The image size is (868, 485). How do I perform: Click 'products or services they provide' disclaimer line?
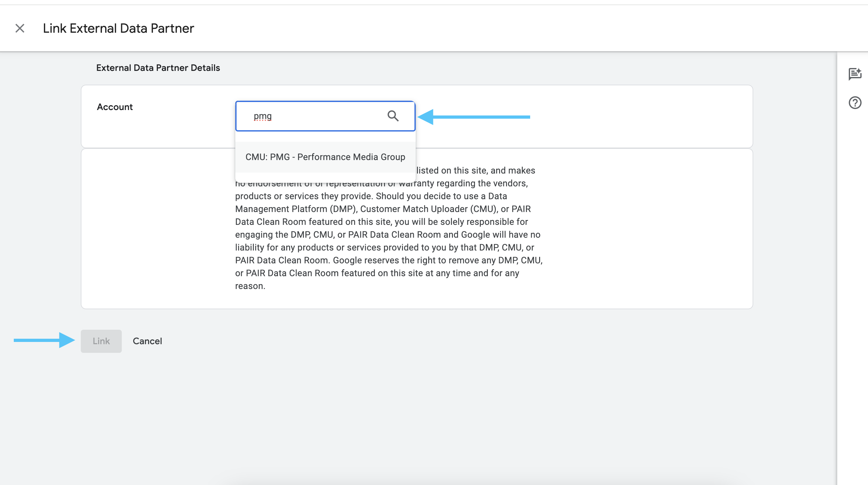point(304,196)
